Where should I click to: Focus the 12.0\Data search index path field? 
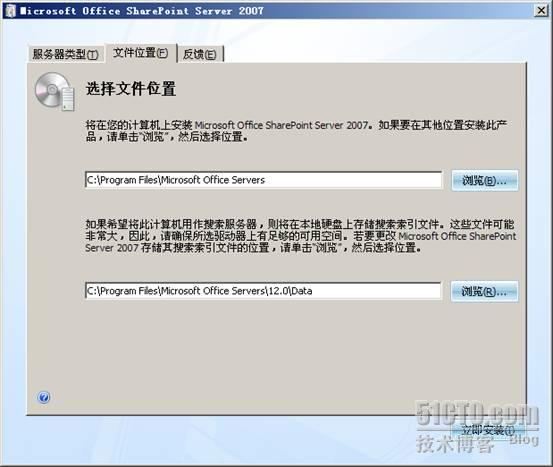263,291
